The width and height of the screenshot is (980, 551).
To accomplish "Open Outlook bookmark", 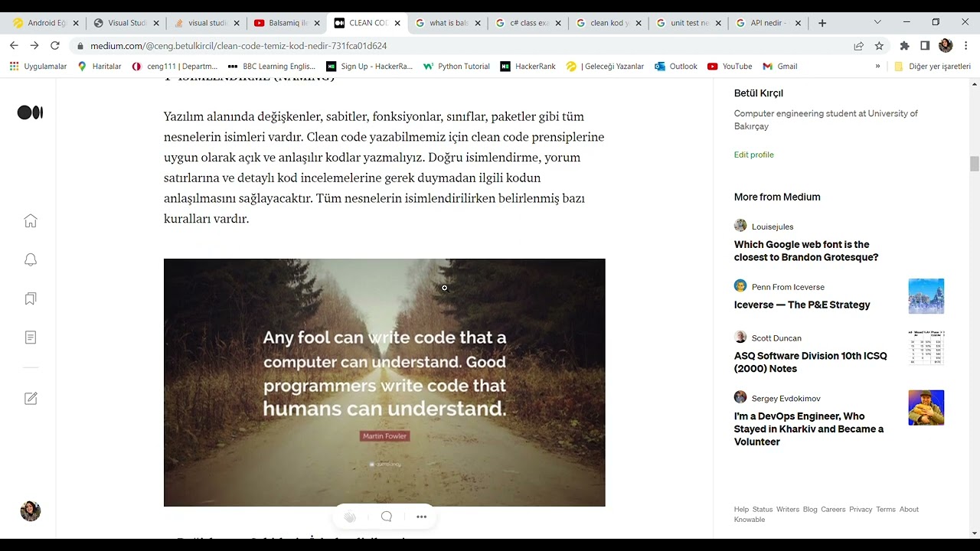I will [676, 67].
